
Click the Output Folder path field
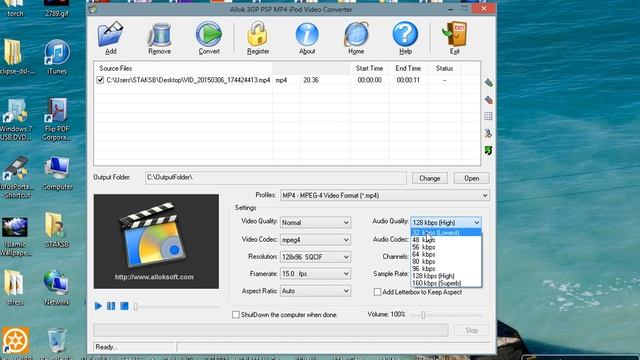coord(276,178)
